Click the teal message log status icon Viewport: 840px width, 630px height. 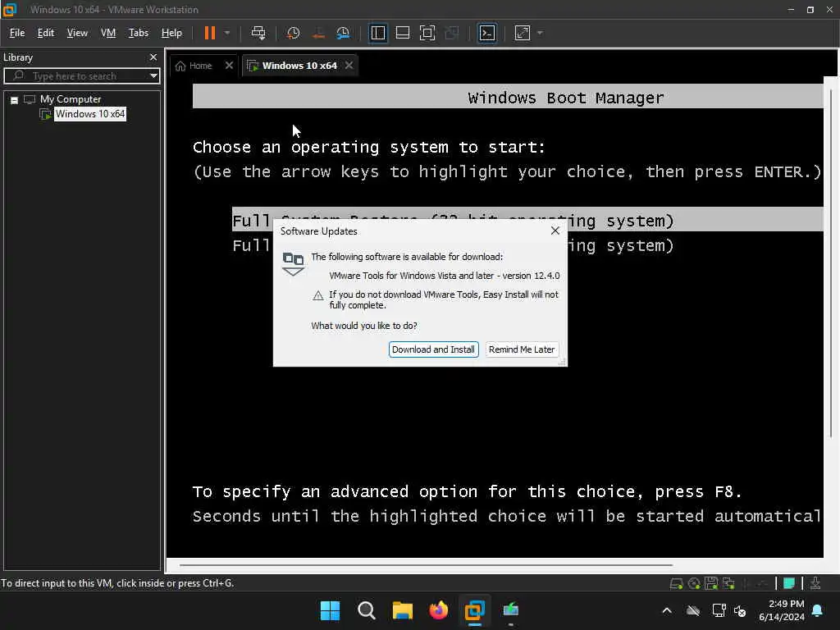click(x=789, y=583)
